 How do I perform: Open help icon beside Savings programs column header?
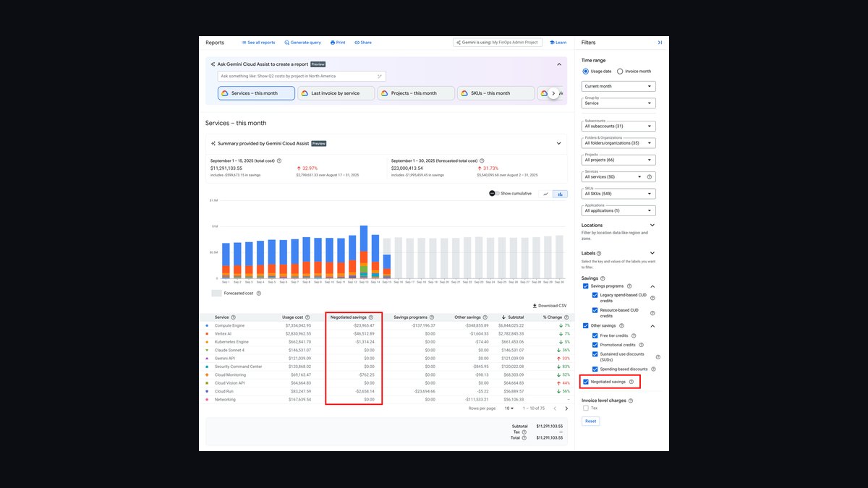433,317
